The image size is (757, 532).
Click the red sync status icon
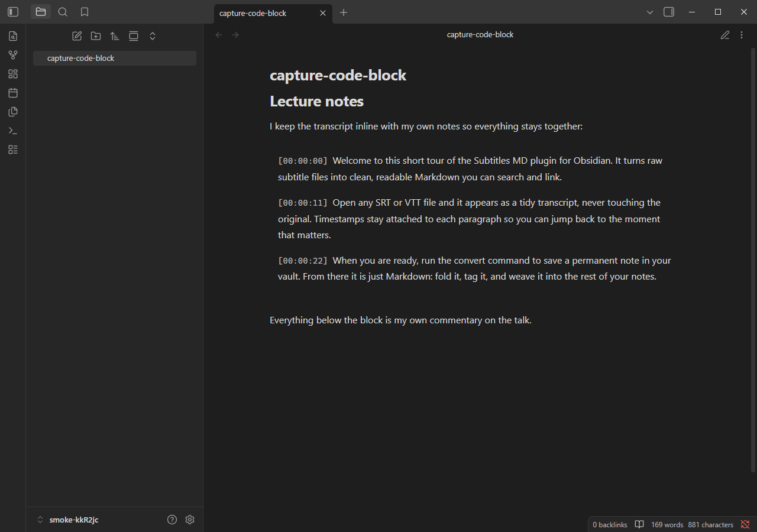pyautogui.click(x=745, y=524)
